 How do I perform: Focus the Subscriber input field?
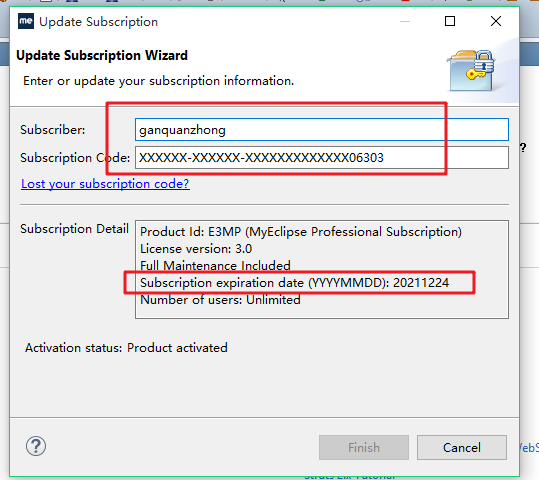322,130
